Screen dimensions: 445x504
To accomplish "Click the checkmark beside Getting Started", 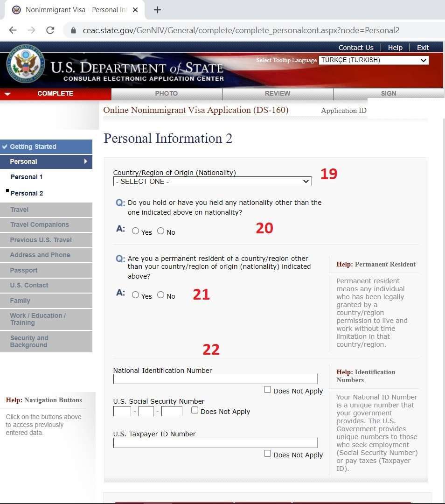I will pyautogui.click(x=5, y=147).
